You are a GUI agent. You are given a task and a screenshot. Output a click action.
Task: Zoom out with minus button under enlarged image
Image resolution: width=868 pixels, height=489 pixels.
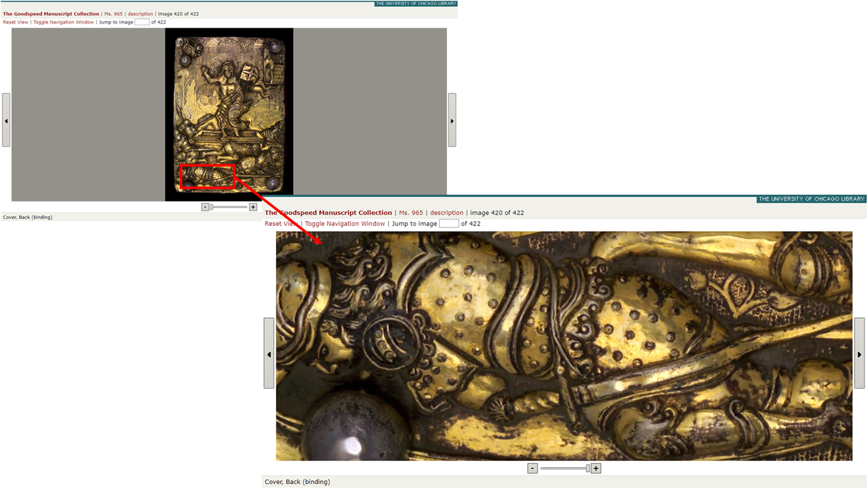tap(533, 469)
